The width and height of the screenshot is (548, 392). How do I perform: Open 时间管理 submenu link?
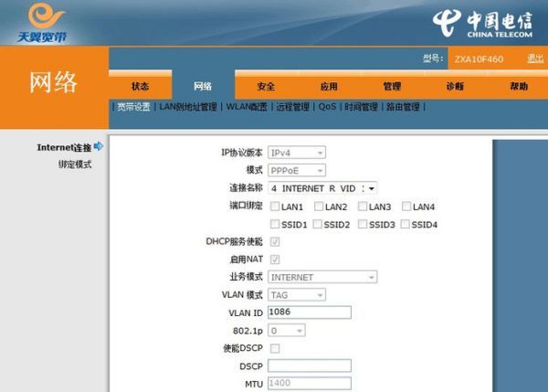361,107
